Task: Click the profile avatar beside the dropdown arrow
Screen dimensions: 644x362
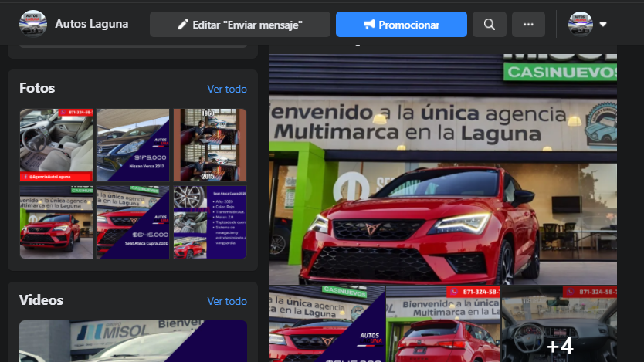Action: [x=581, y=24]
